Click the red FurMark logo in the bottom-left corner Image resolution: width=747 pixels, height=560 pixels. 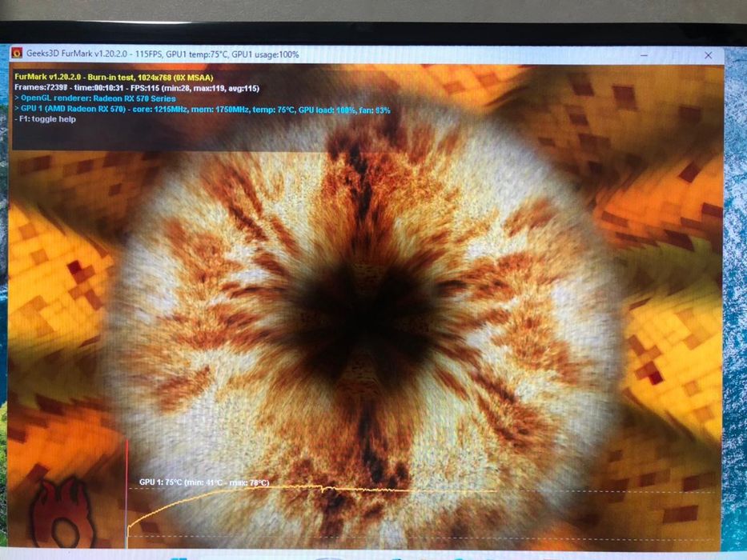(62, 513)
